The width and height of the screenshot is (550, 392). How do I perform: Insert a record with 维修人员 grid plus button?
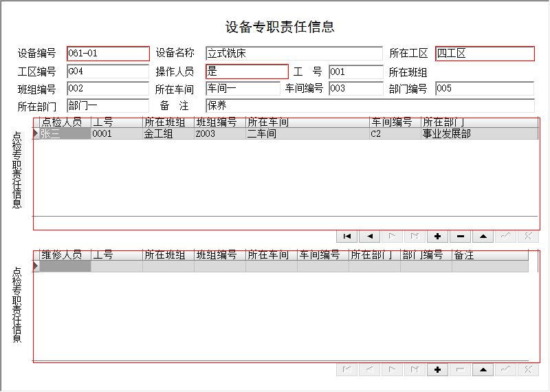(437, 369)
